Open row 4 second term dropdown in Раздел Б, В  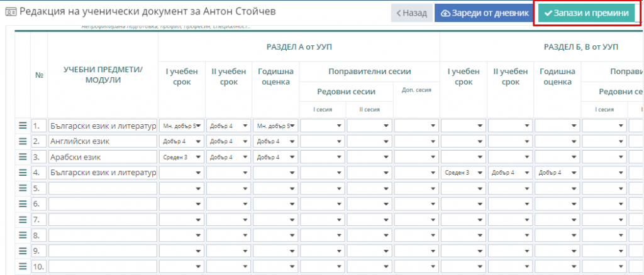[511, 173]
